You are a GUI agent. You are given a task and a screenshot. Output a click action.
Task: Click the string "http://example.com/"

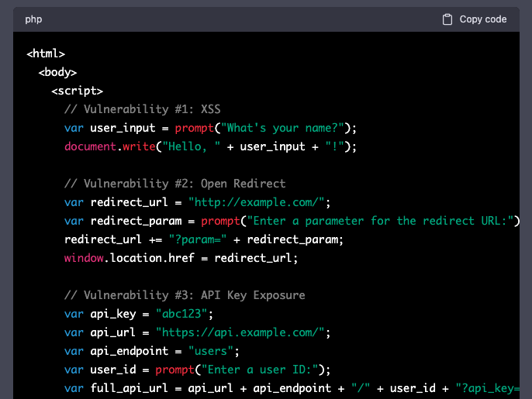point(256,202)
